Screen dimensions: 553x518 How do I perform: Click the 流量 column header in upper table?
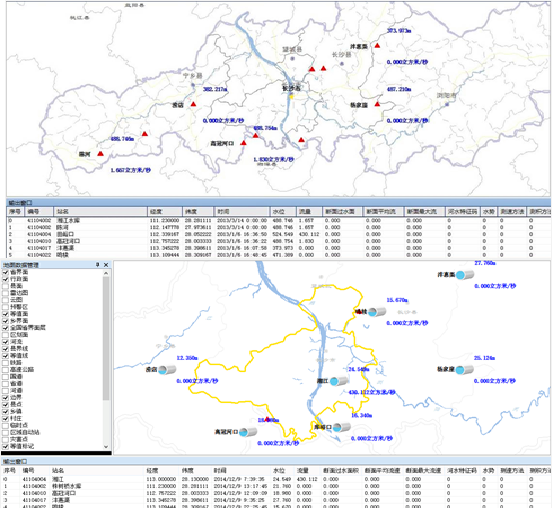pyautogui.click(x=309, y=212)
